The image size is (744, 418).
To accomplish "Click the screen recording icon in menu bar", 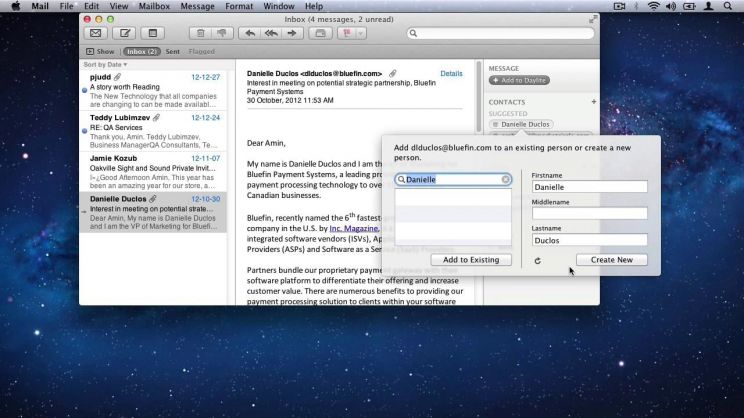I will tap(619, 6).
